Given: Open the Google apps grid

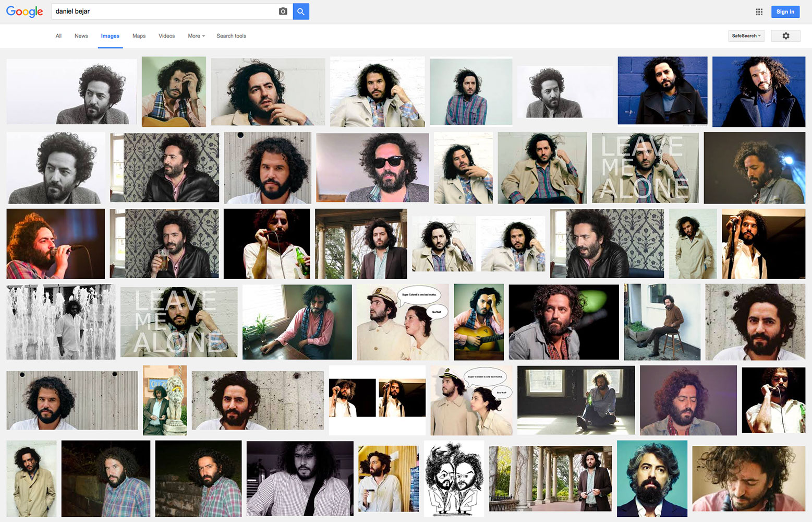Looking at the screenshot, I should tap(759, 11).
